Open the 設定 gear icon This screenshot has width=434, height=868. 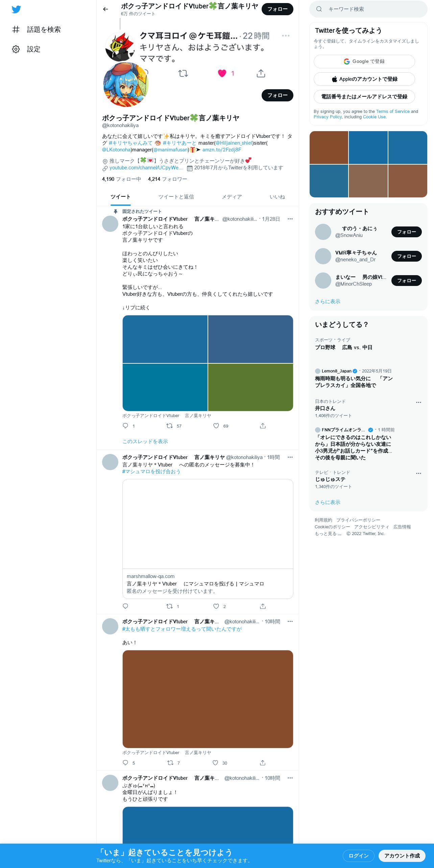pos(16,49)
